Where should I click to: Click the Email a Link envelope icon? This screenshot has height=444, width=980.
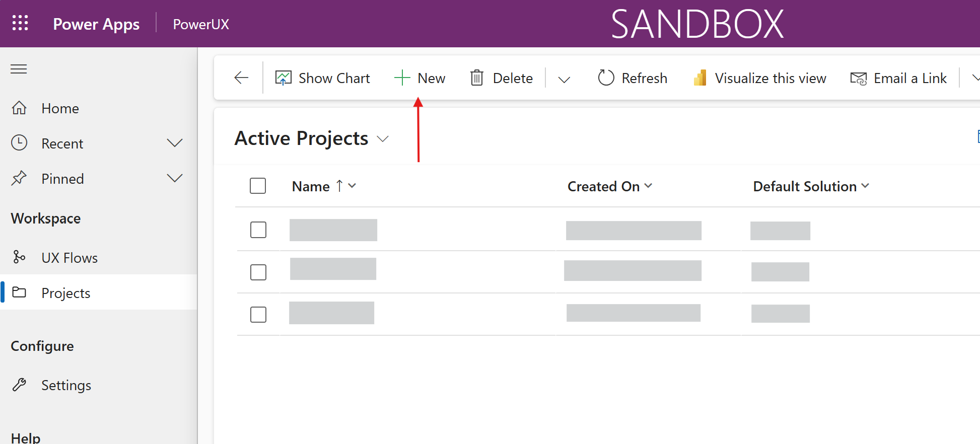pos(859,79)
